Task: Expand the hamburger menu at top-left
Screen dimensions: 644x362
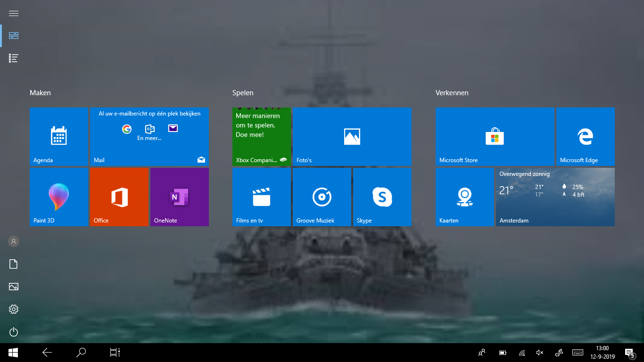Action: [x=14, y=13]
